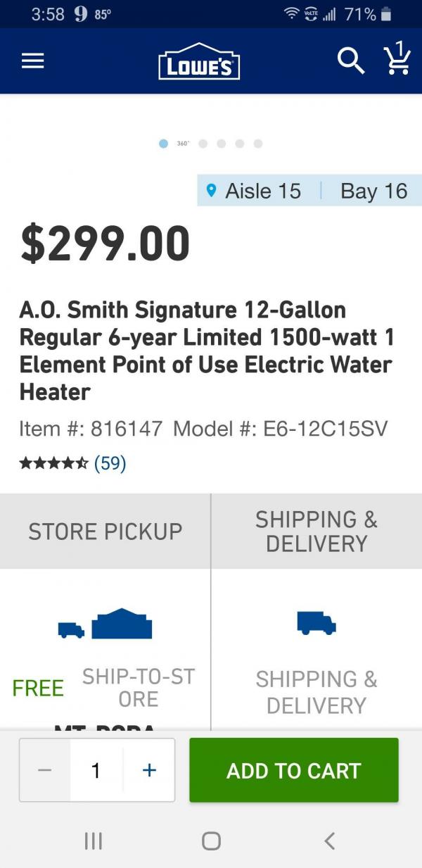Add the water heater to cart
This screenshot has height=868, width=422.
click(294, 770)
